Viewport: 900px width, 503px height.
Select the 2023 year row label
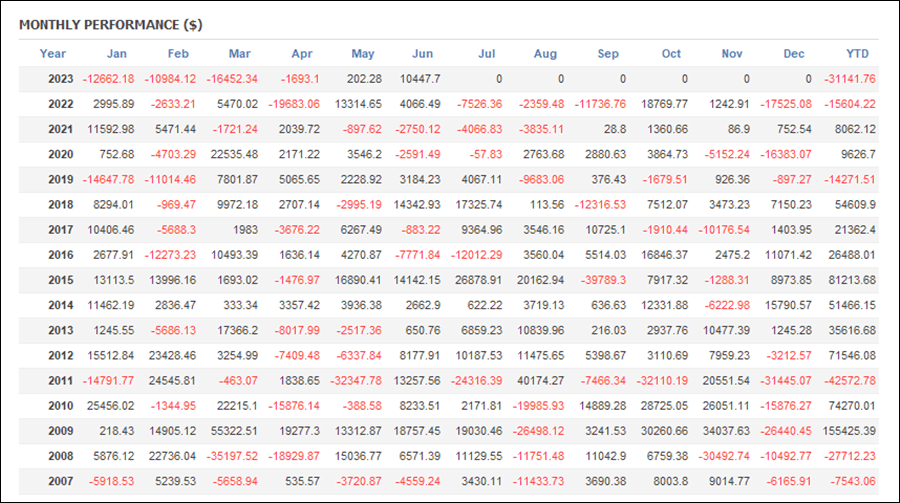pos(61,79)
